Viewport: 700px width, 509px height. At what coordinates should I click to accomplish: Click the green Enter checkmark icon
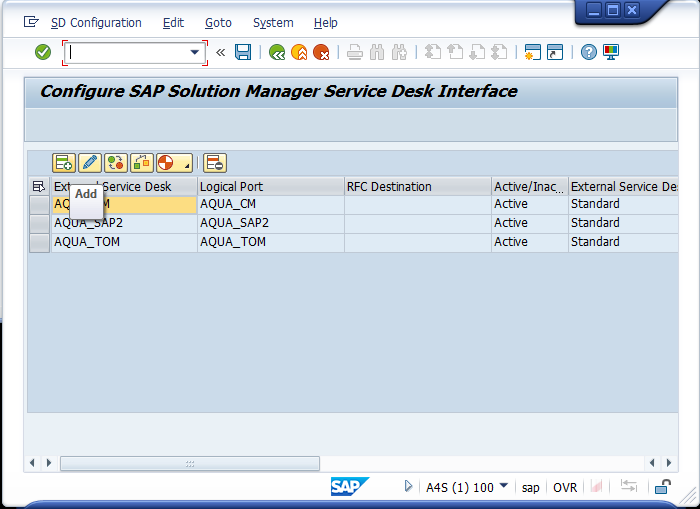pos(43,52)
